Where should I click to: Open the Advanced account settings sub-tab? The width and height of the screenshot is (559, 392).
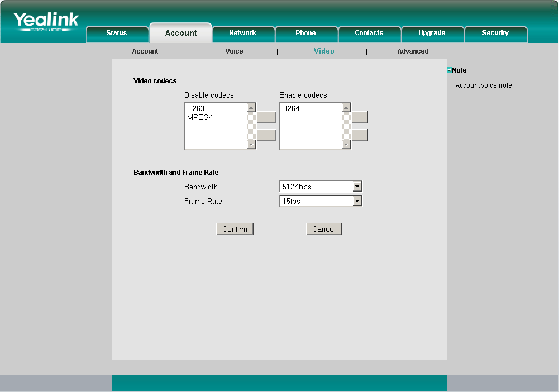click(413, 51)
